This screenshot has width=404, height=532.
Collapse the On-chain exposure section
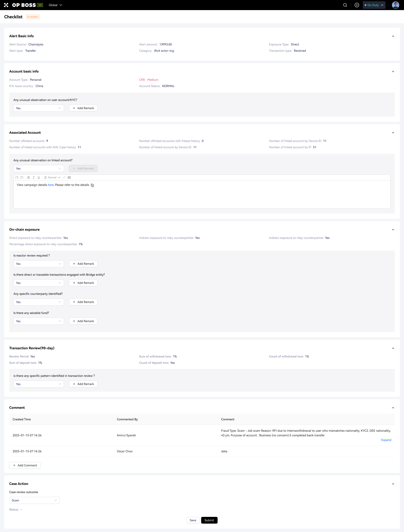pos(393,230)
